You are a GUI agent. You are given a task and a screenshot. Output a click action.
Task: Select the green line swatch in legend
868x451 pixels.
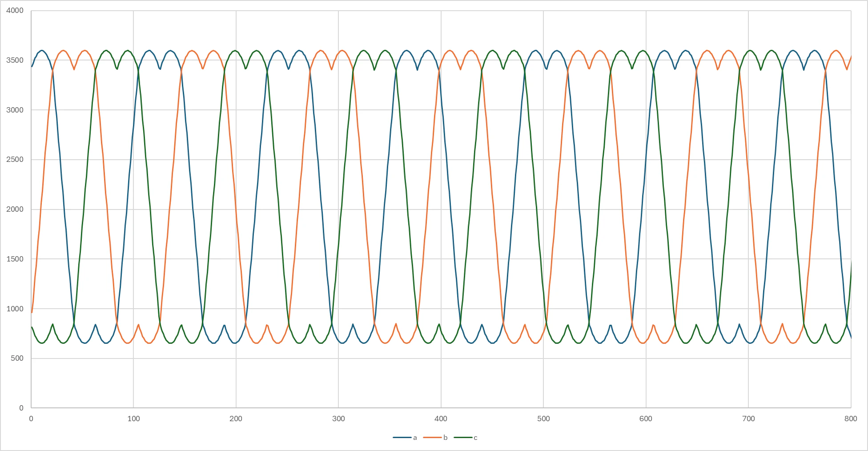[x=462, y=438]
